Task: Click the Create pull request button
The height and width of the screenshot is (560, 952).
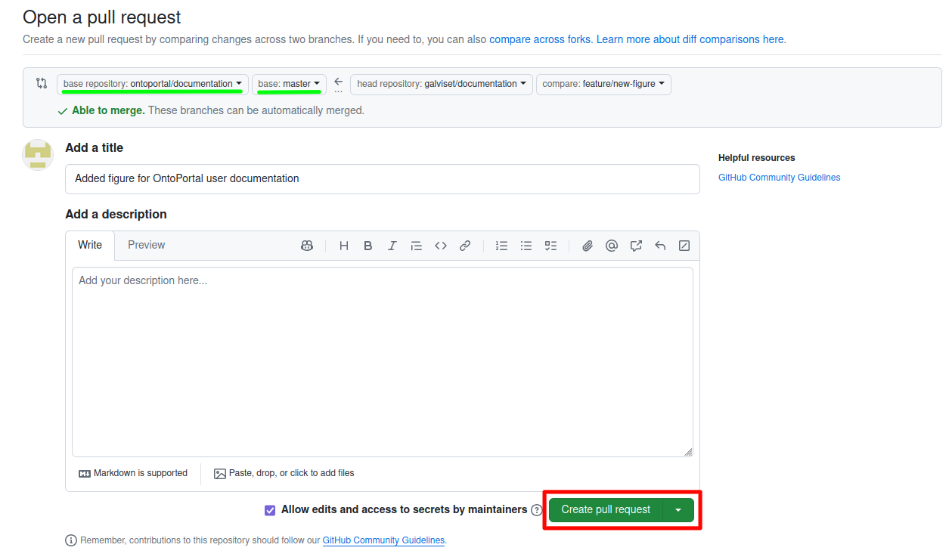Action: coord(606,510)
